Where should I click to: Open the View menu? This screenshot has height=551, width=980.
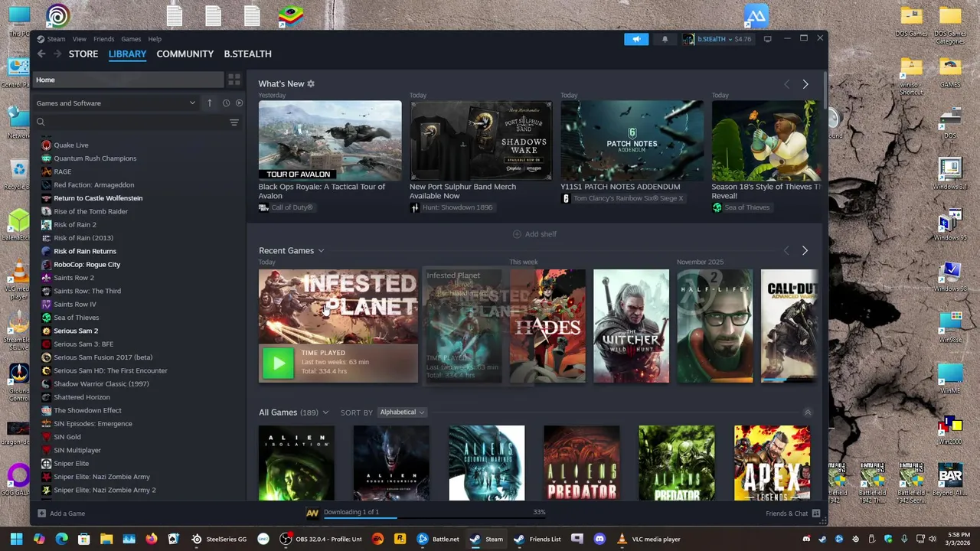tap(79, 39)
